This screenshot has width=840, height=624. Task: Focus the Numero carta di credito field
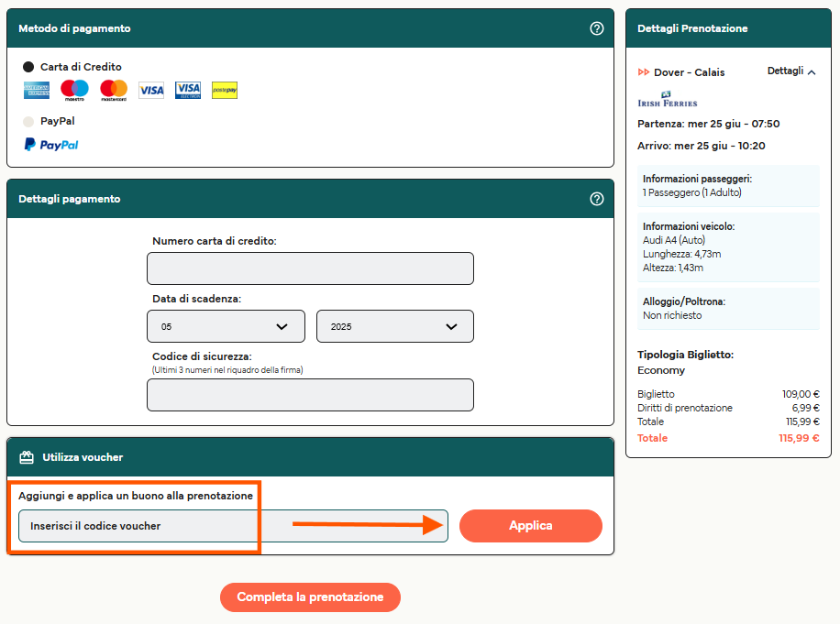point(310,268)
